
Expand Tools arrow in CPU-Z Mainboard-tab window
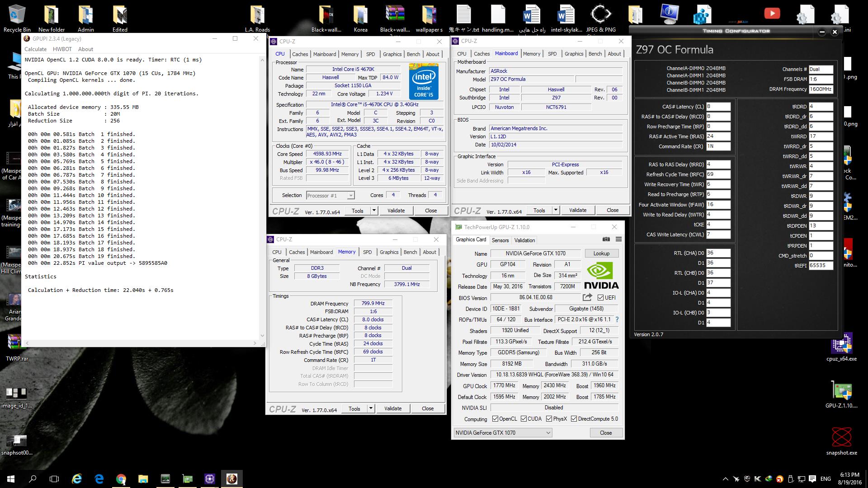pos(556,210)
